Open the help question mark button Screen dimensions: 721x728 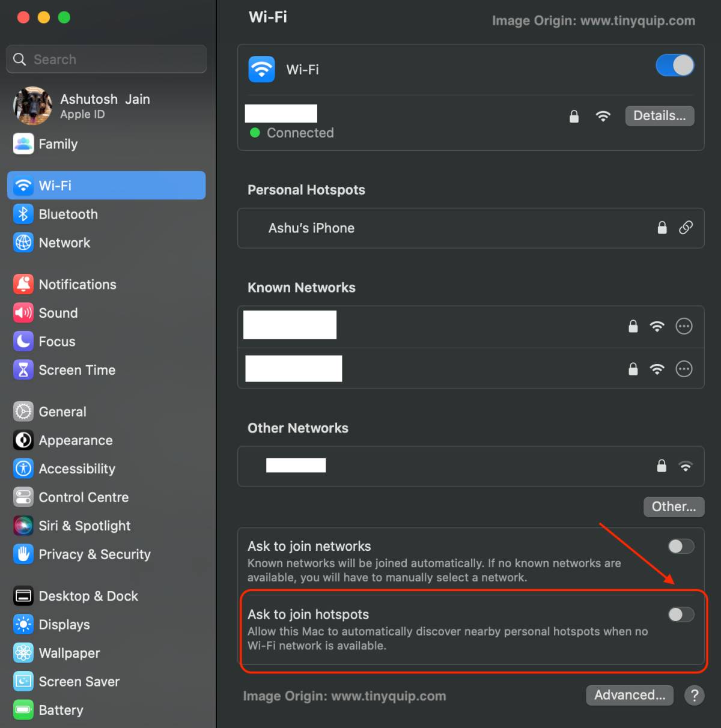pos(694,696)
